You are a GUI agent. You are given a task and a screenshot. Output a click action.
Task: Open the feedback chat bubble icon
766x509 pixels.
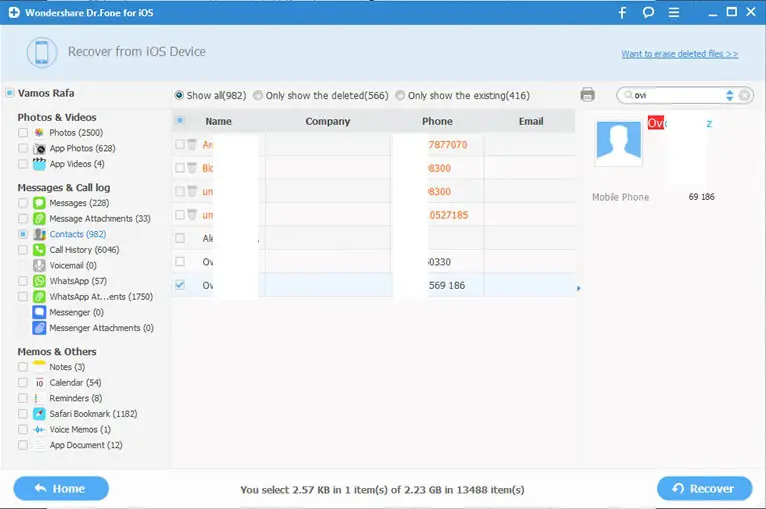pyautogui.click(x=648, y=13)
